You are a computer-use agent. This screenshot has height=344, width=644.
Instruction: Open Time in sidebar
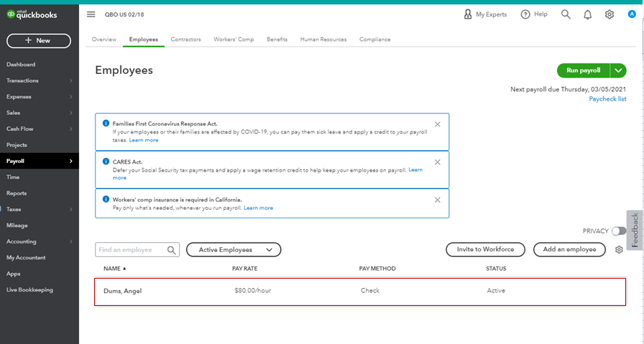(13, 177)
